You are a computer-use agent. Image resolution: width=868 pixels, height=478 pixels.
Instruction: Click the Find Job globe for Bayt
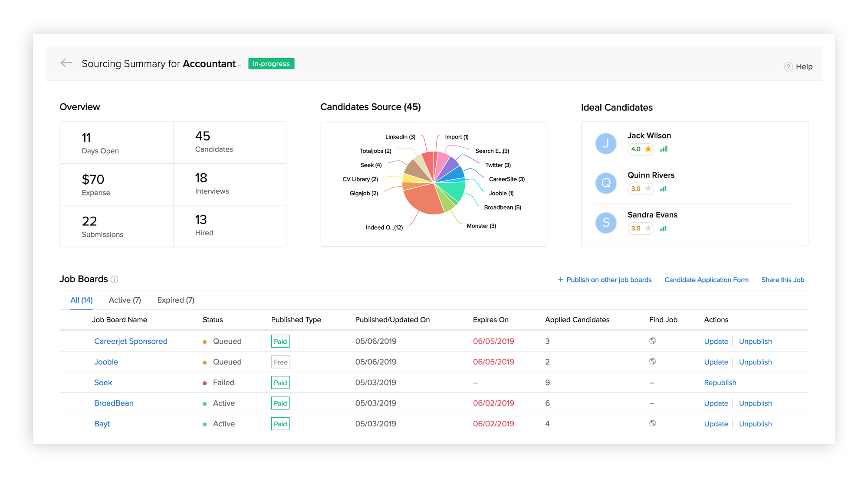652,423
